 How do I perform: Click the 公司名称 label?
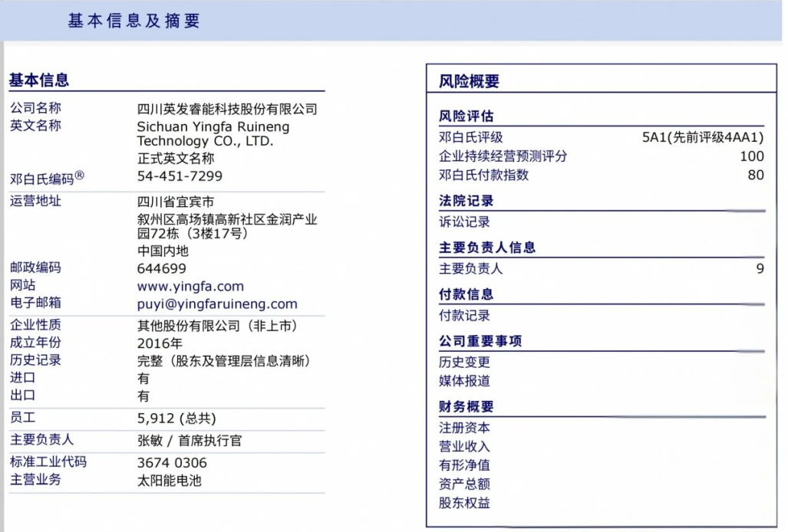[36, 108]
